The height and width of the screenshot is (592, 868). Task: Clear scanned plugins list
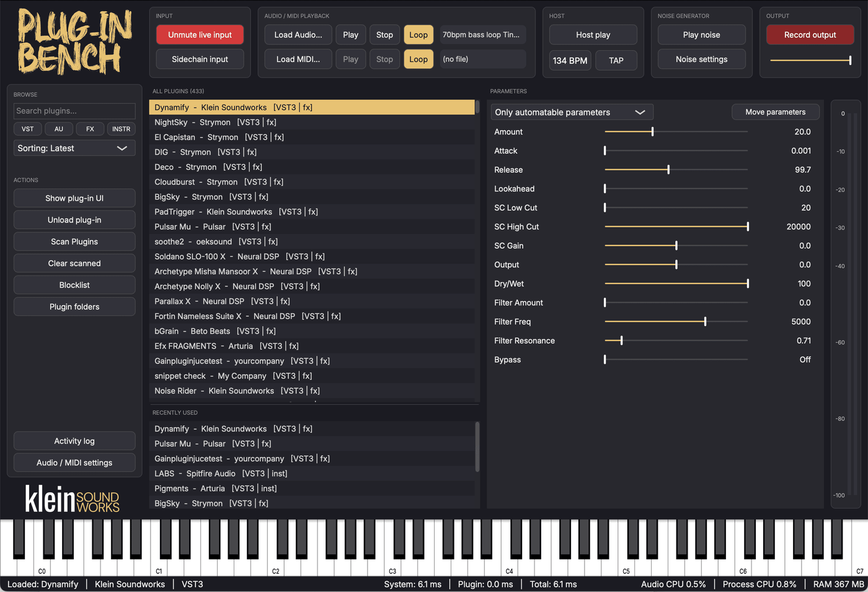click(x=74, y=263)
